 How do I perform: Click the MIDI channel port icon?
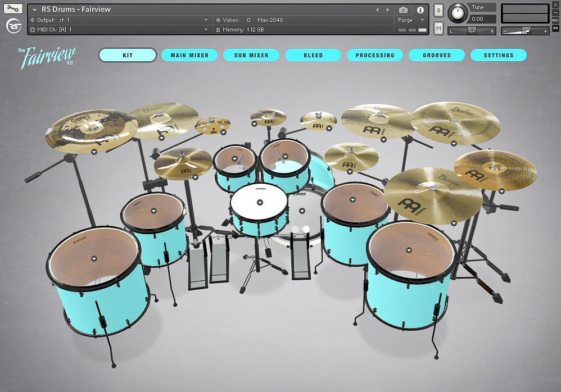pos(33,30)
